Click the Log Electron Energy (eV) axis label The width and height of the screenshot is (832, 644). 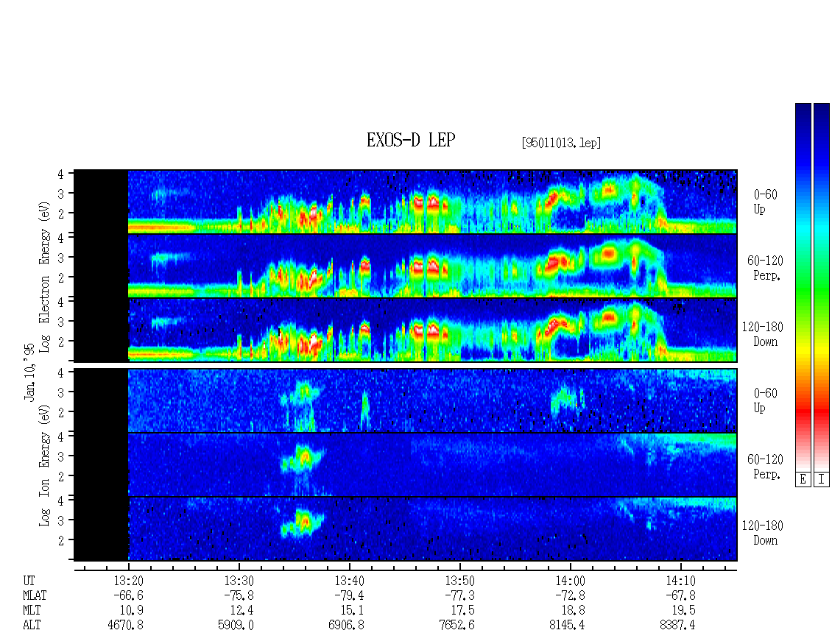point(45,277)
